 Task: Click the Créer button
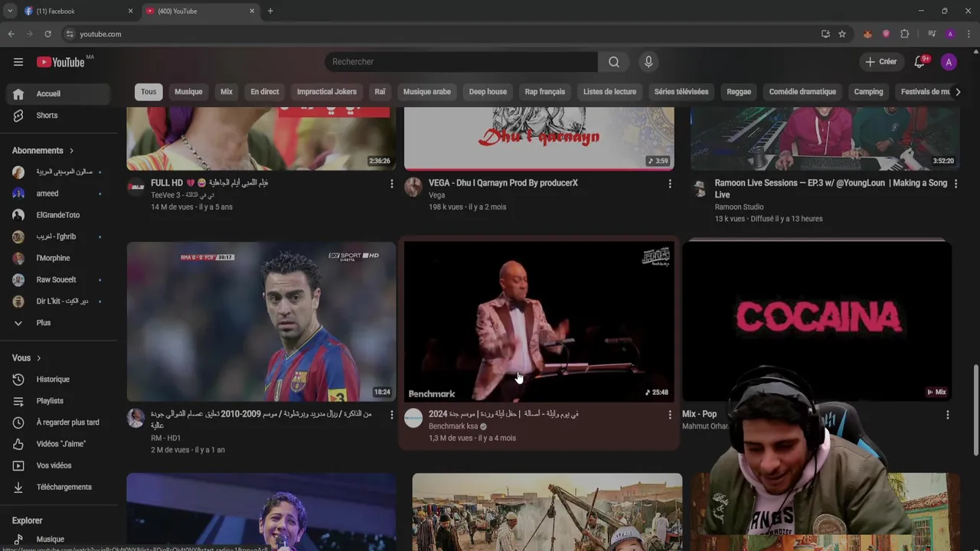881,62
